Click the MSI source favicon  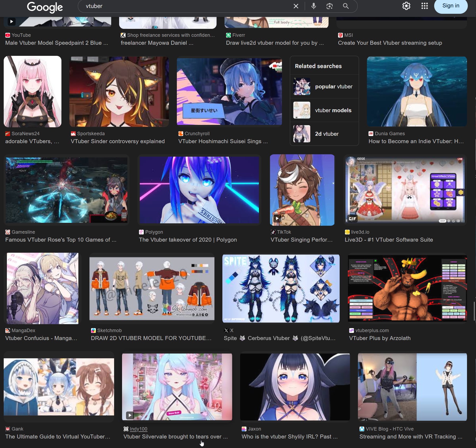tap(340, 35)
